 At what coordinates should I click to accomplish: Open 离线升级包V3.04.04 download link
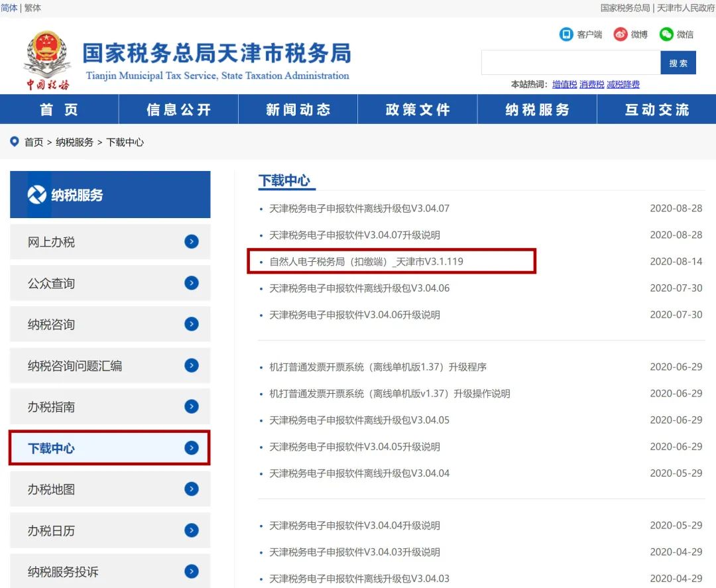pyautogui.click(x=359, y=473)
